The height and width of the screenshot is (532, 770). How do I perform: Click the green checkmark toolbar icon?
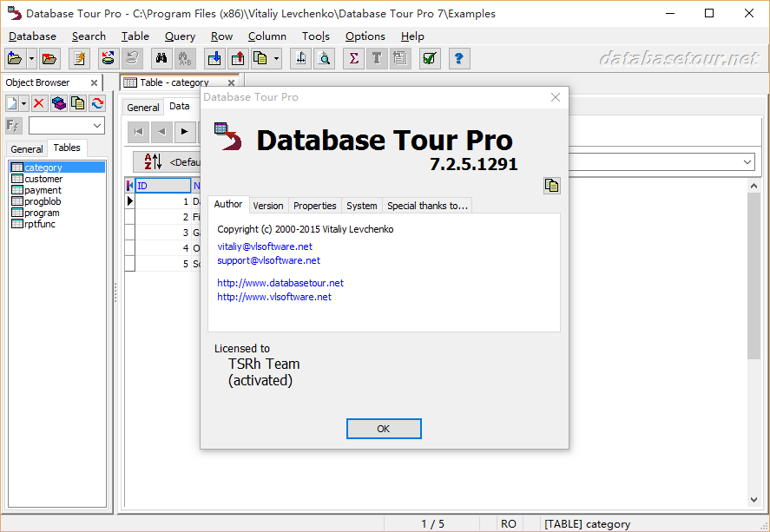pyautogui.click(x=430, y=58)
